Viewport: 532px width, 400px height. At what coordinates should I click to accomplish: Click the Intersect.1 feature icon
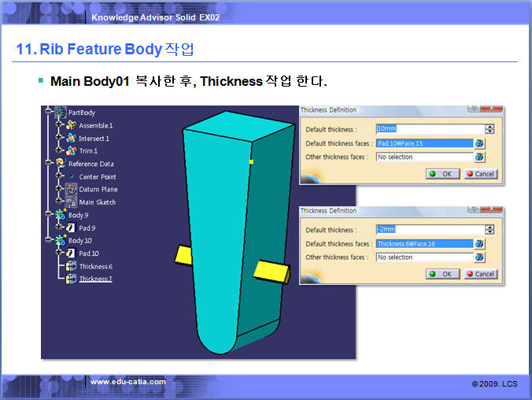click(71, 138)
